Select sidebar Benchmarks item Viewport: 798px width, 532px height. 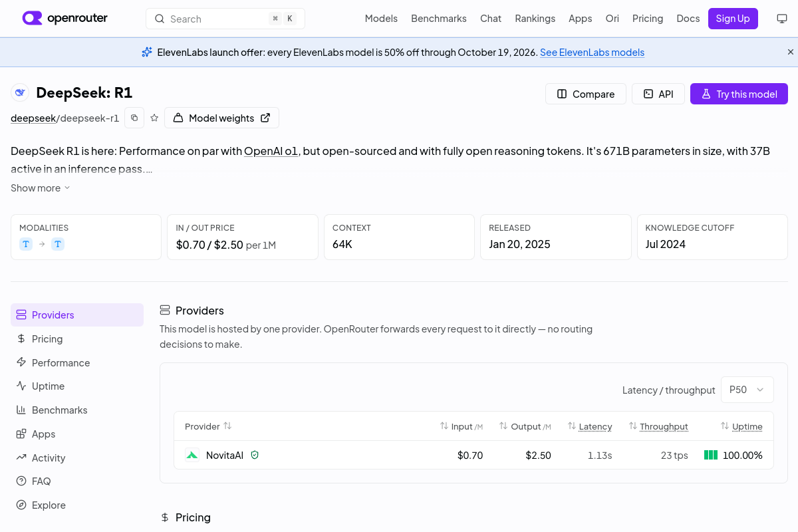click(x=77, y=410)
